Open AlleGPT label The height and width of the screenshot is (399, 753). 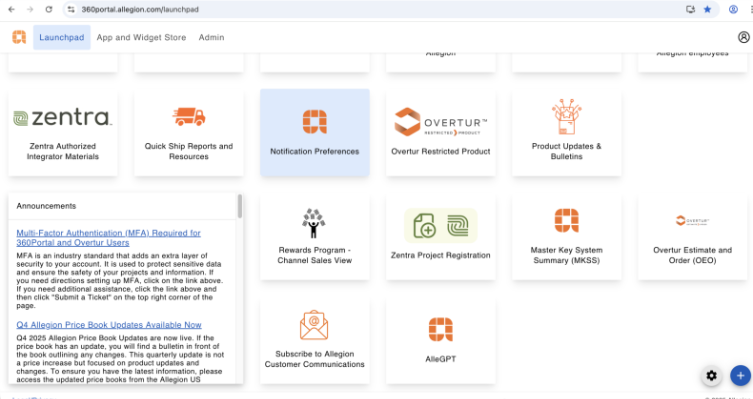(440, 359)
